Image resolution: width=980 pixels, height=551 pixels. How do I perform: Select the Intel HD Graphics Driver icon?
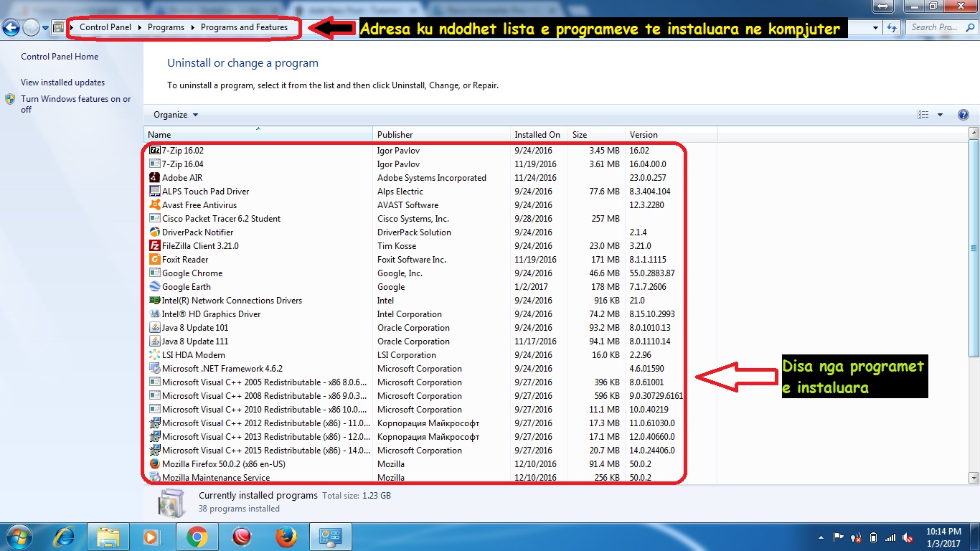coord(155,314)
